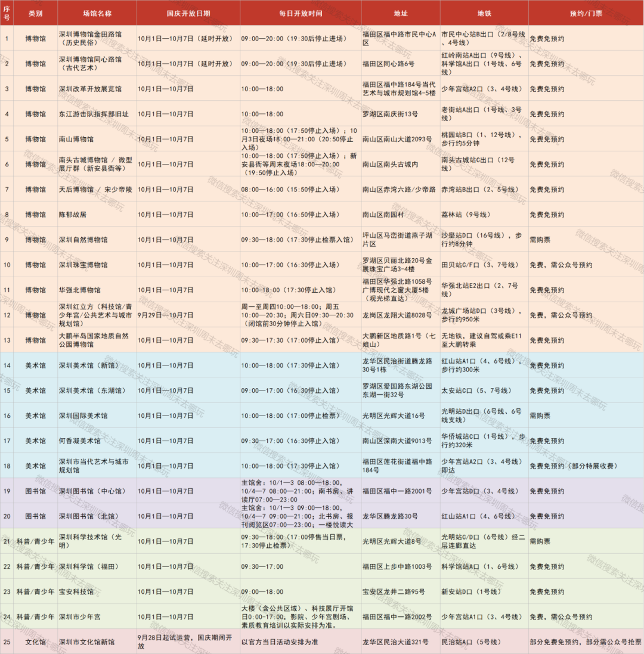Select time cell 08:00—16:00（15:50停止入场）
Screen dimensions: 644x654
click(301, 190)
